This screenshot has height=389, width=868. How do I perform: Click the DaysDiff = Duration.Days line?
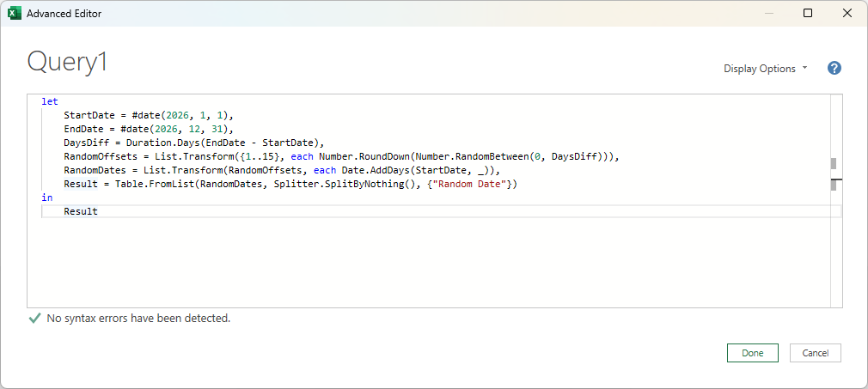[193, 143]
